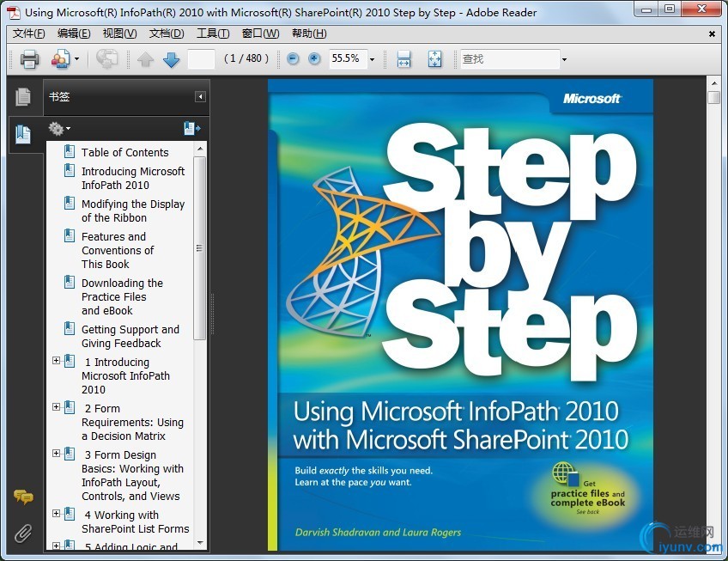
Task: Open the Pages thumbnails panel icon
Action: pos(22,97)
